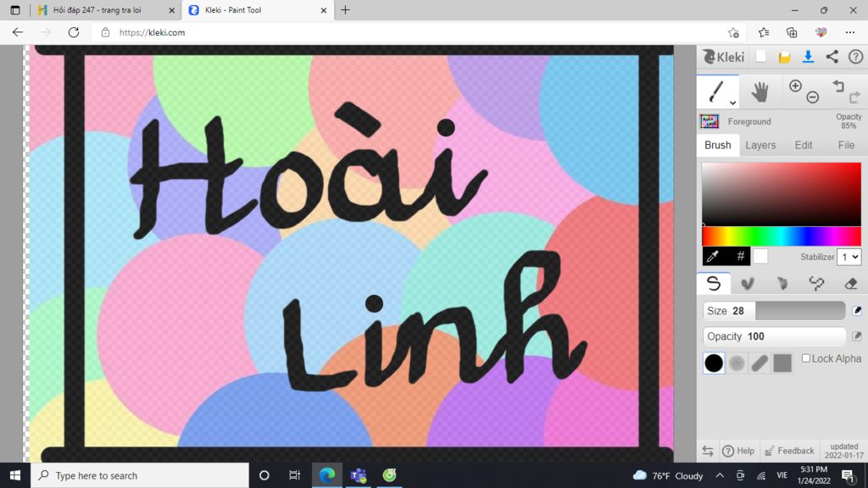This screenshot has width=868, height=488.
Task: Click the white secondary color swatch
Action: (760, 256)
